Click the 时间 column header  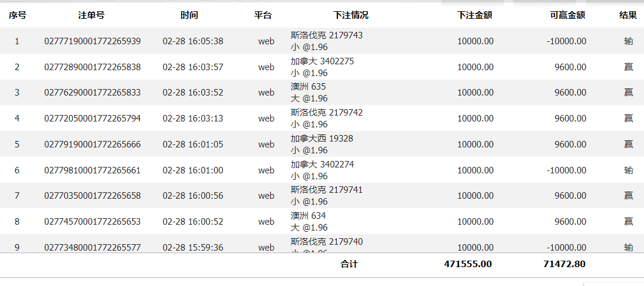click(x=189, y=15)
